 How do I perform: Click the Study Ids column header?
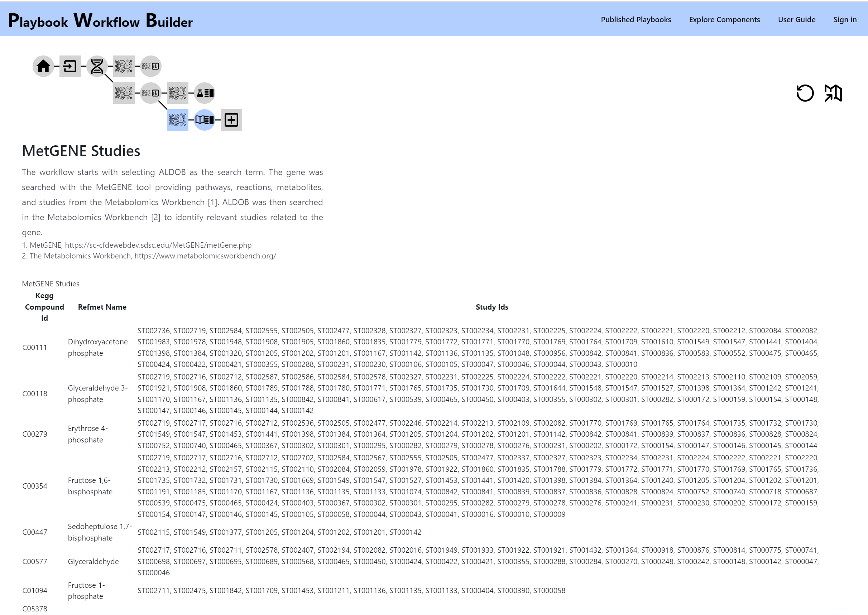tap(492, 307)
